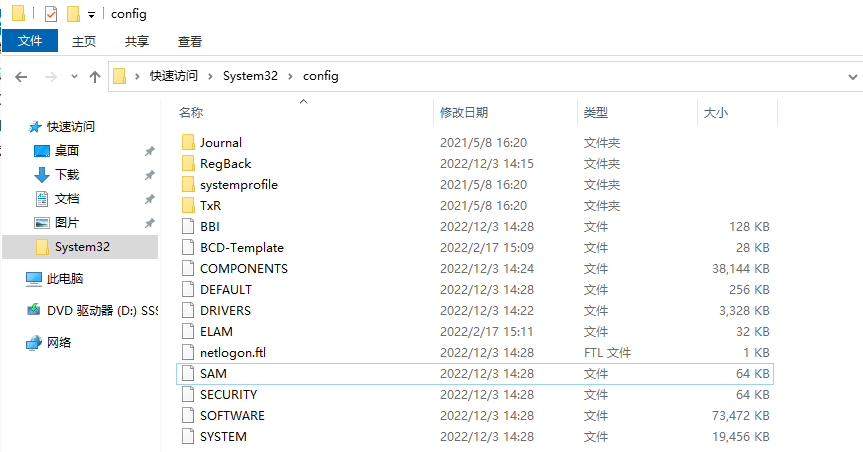Screen dimensions: 863x452
Task: Click the netlogon.ftl file icon
Action: [x=187, y=352]
